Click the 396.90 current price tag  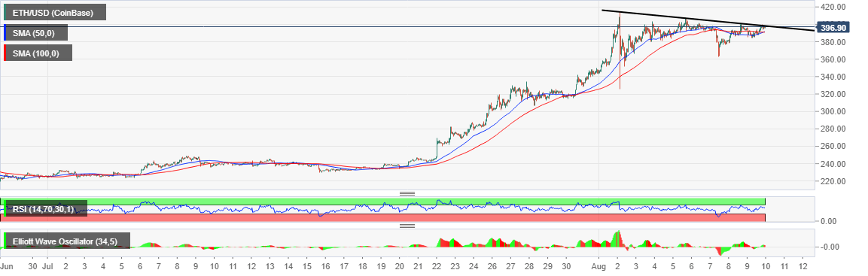833,27
